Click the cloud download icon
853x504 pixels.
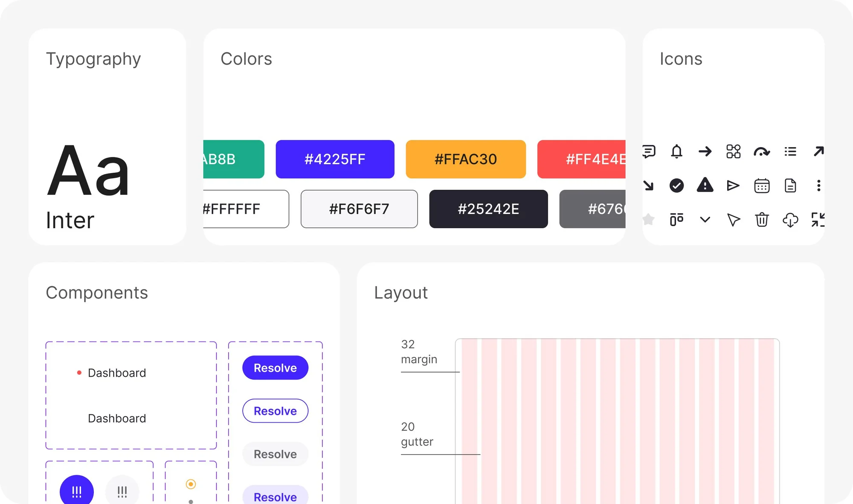tap(790, 220)
